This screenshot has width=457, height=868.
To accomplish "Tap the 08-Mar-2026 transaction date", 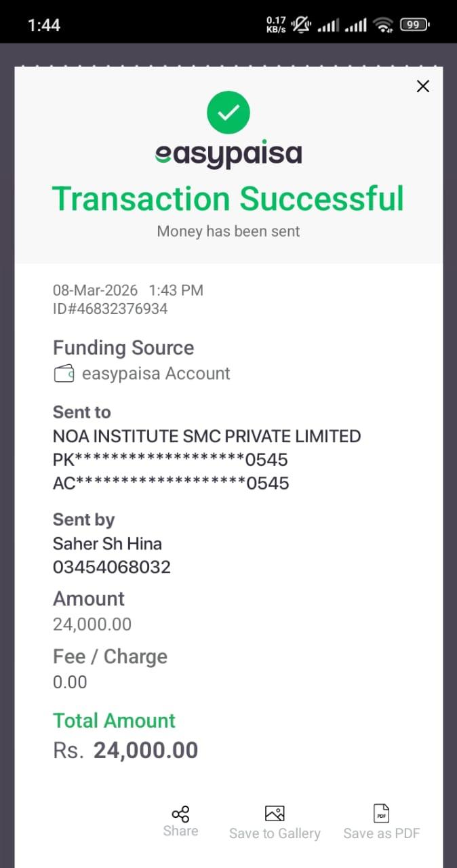I will click(x=95, y=290).
